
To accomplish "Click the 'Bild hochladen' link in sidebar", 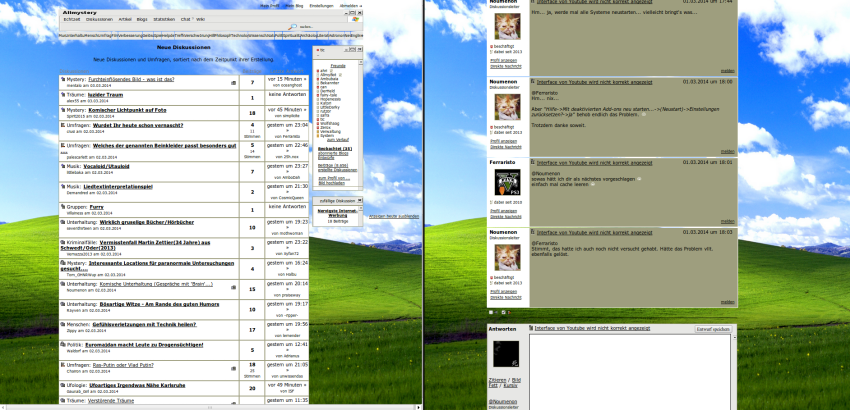I will click(331, 183).
